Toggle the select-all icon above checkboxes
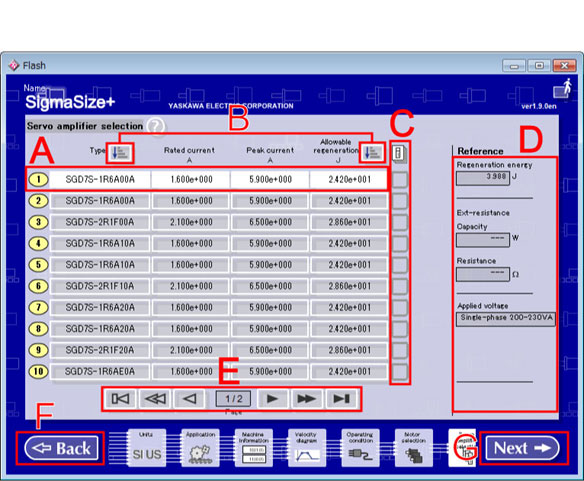 point(399,153)
